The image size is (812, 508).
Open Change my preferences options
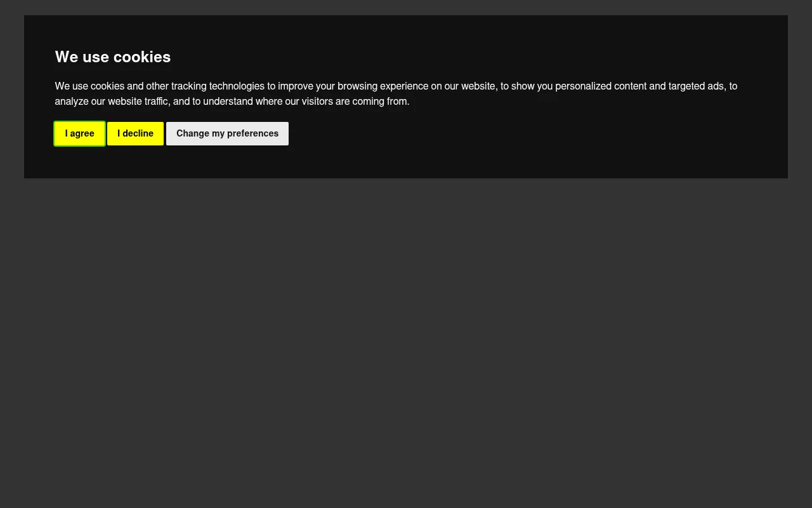(227, 133)
